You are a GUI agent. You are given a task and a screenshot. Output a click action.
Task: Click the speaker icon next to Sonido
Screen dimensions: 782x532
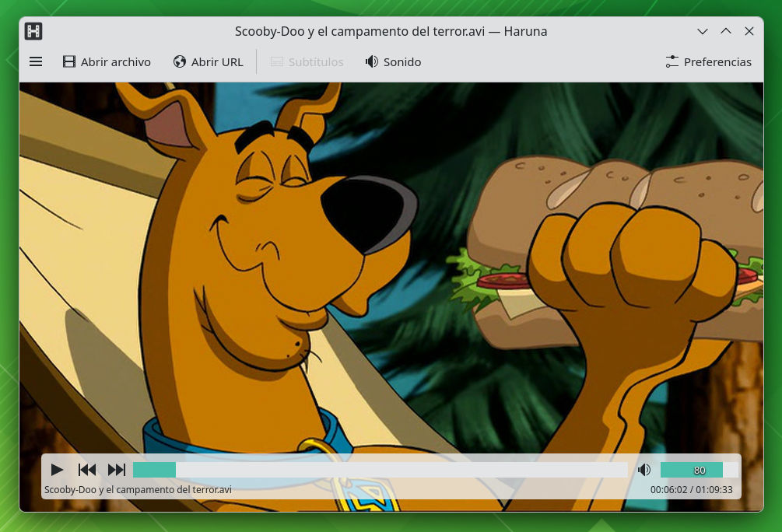[x=371, y=61]
